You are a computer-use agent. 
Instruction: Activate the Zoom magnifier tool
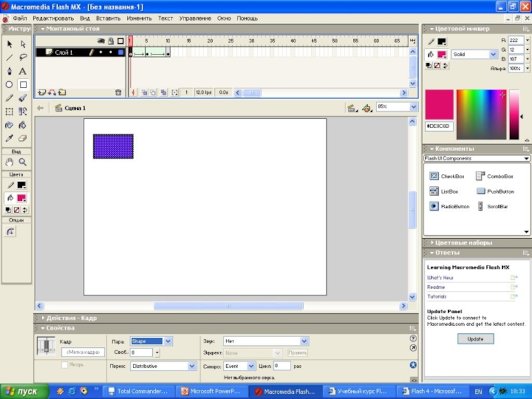click(x=23, y=162)
